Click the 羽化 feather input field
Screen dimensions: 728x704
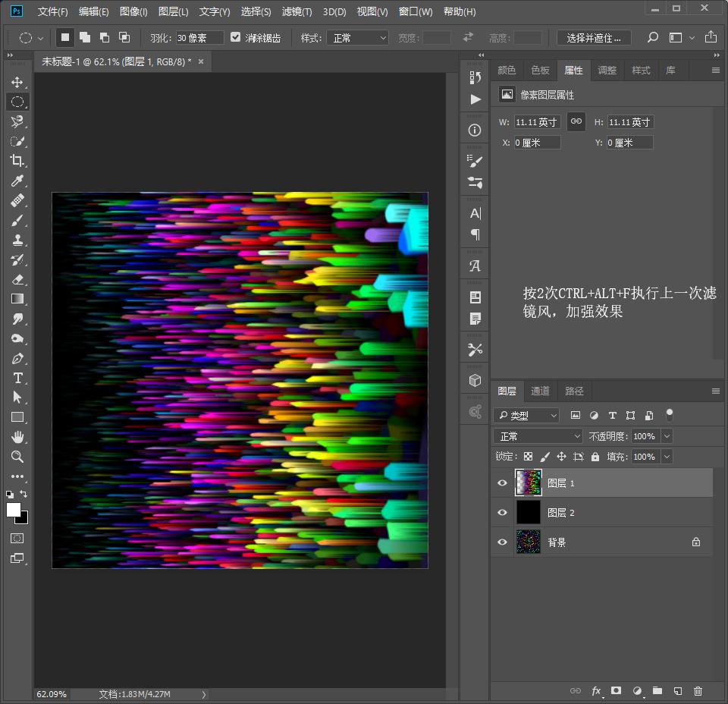coord(199,38)
